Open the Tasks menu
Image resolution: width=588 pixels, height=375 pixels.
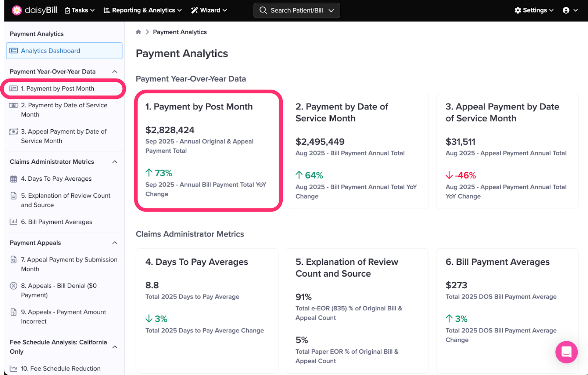click(x=80, y=10)
